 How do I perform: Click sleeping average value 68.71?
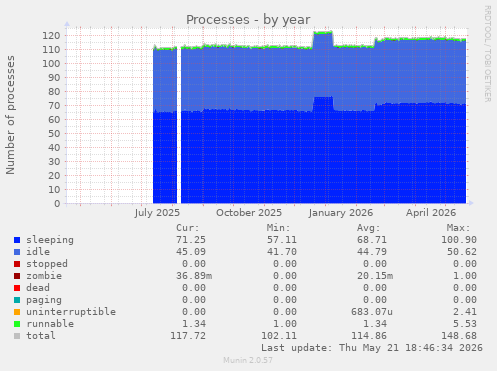pyautogui.click(x=372, y=240)
